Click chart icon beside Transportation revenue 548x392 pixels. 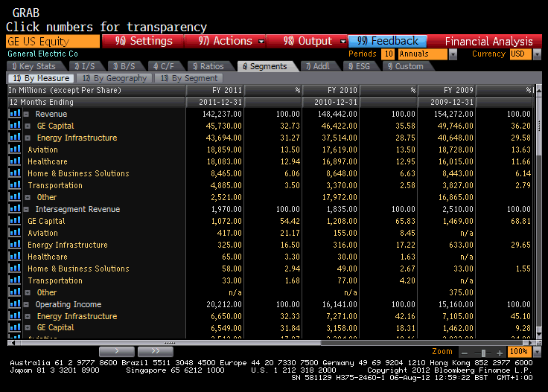15,184
